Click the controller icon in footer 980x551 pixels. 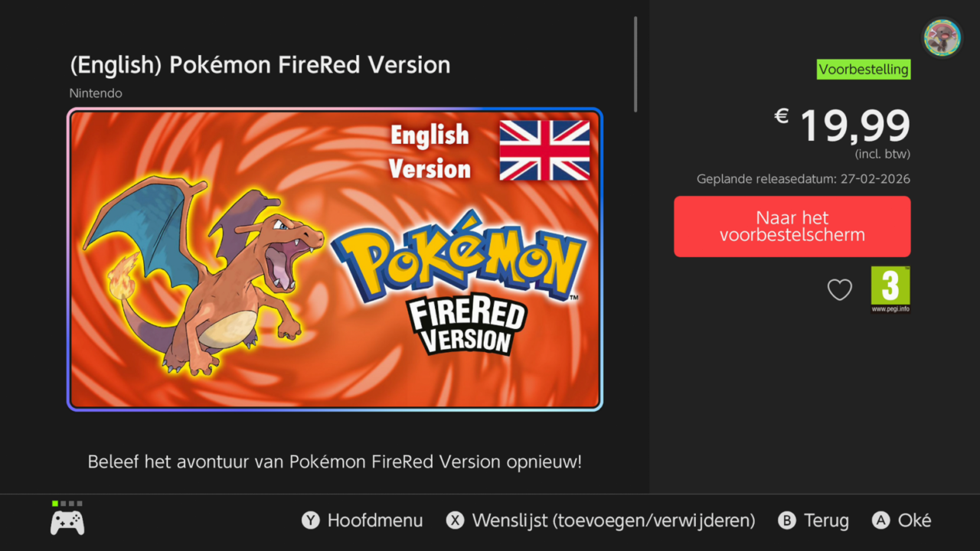67,522
